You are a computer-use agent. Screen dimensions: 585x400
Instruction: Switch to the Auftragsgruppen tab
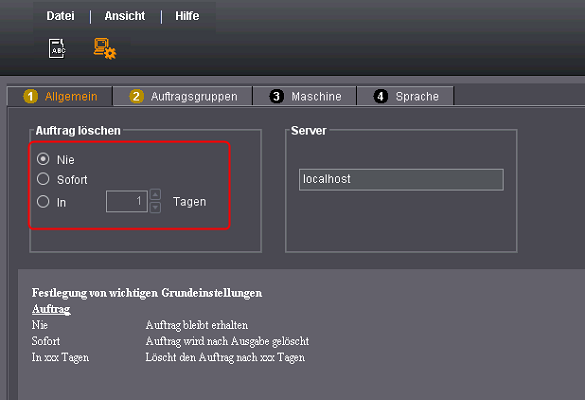coord(183,96)
